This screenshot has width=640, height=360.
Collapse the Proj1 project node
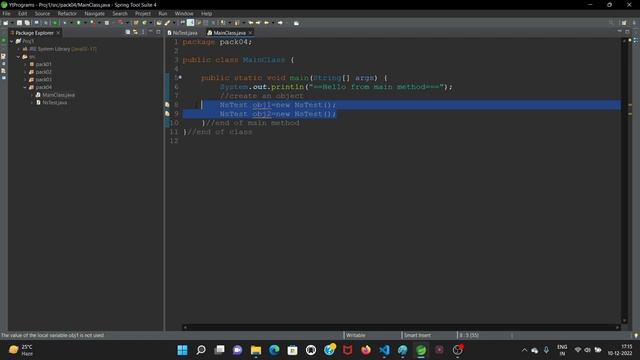pos(11,41)
